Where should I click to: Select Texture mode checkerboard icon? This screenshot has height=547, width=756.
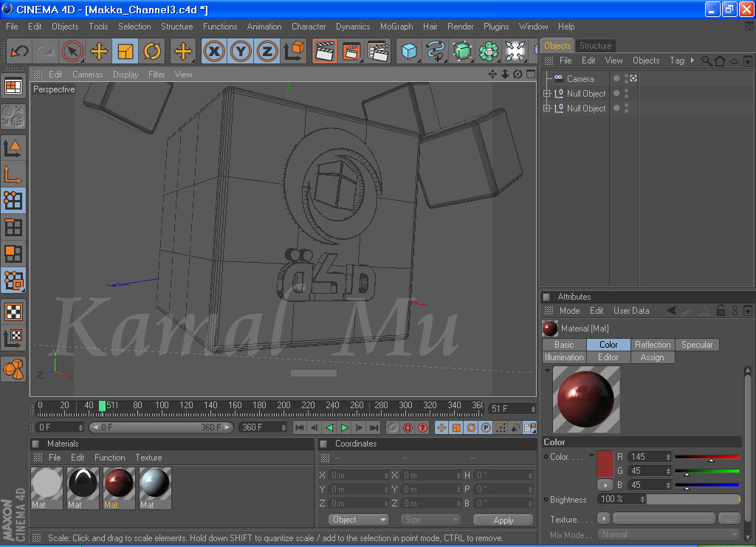[x=13, y=312]
